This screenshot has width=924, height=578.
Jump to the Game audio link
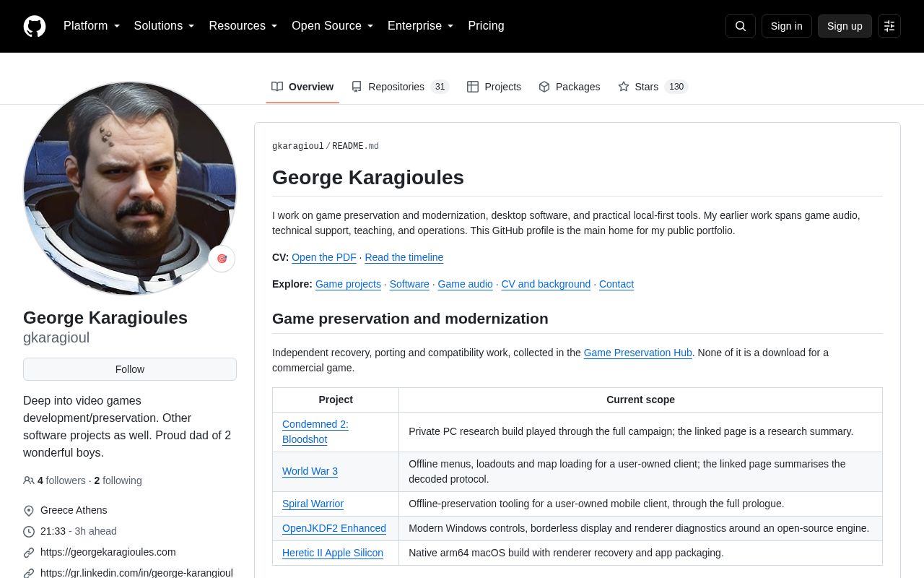coord(466,284)
